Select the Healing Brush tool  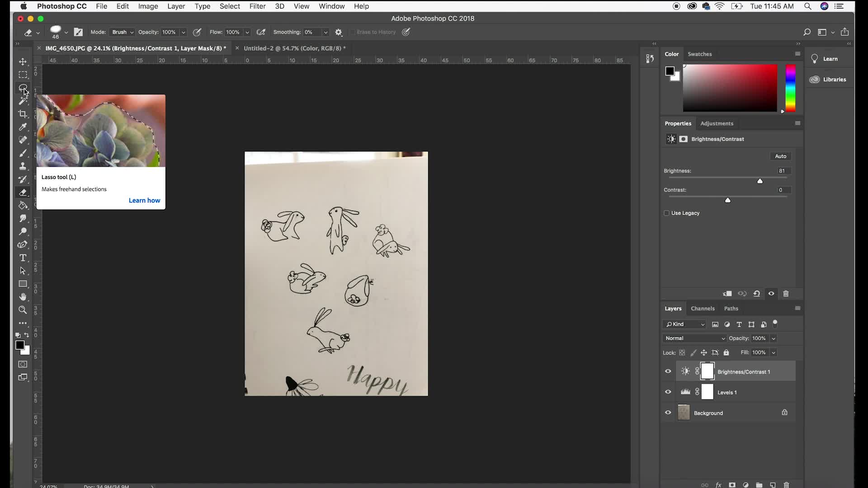(23, 140)
